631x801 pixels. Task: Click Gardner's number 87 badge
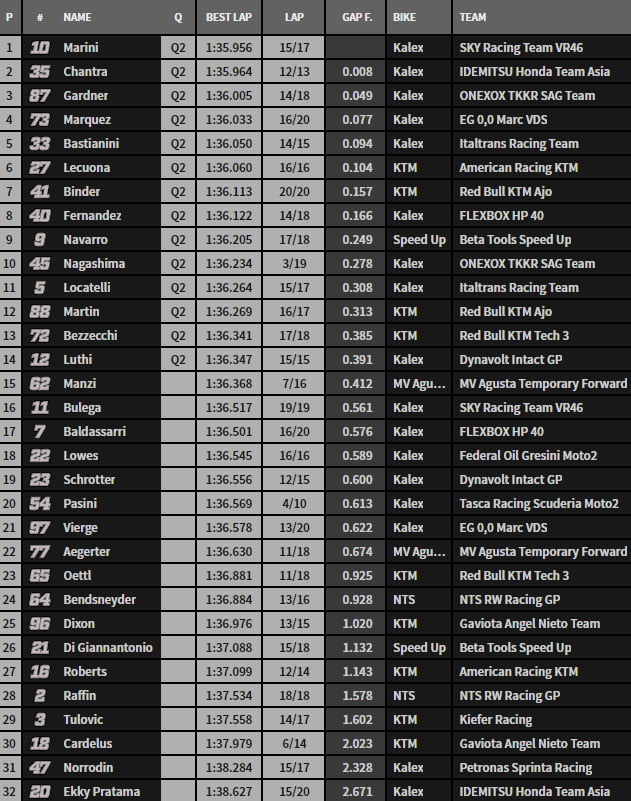(41, 95)
